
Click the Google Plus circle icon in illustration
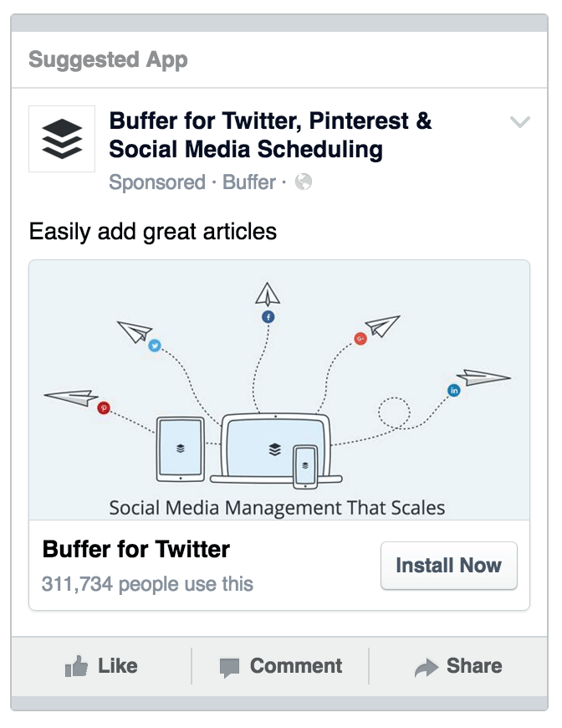[x=360, y=339]
